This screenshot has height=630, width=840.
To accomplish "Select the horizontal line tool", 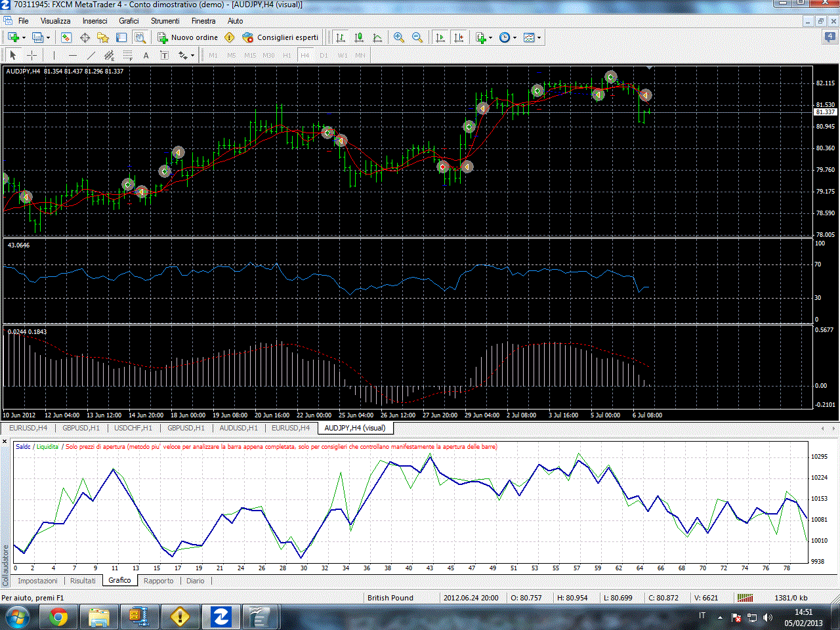I will click(x=72, y=55).
